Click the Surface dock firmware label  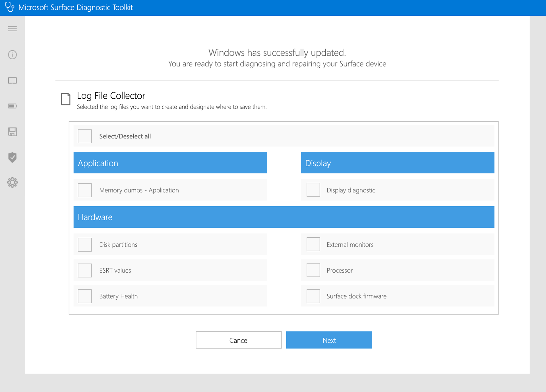pyautogui.click(x=357, y=296)
